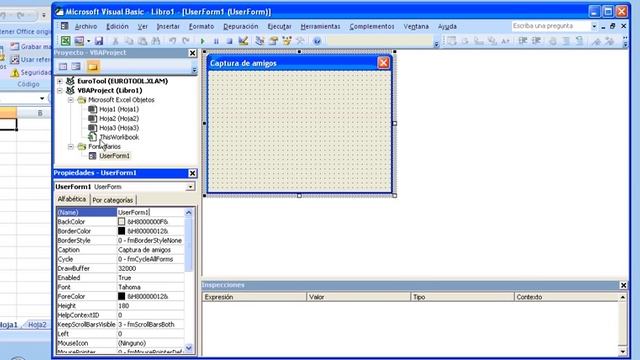This screenshot has height=360, width=640.
Task: Open the Object Browser toolbar icon
Action: pos(287,41)
